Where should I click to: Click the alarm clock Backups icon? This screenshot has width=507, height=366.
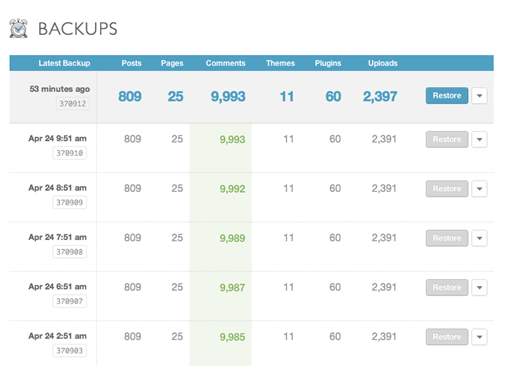point(18,28)
